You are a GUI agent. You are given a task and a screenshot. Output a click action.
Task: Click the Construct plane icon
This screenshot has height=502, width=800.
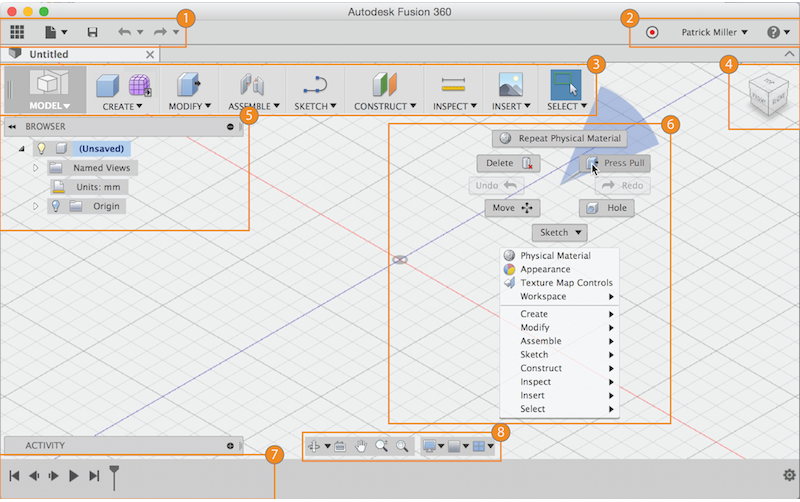point(385,84)
